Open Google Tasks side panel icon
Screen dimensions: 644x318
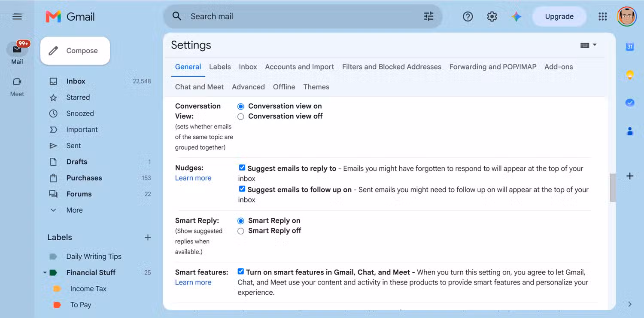[630, 103]
